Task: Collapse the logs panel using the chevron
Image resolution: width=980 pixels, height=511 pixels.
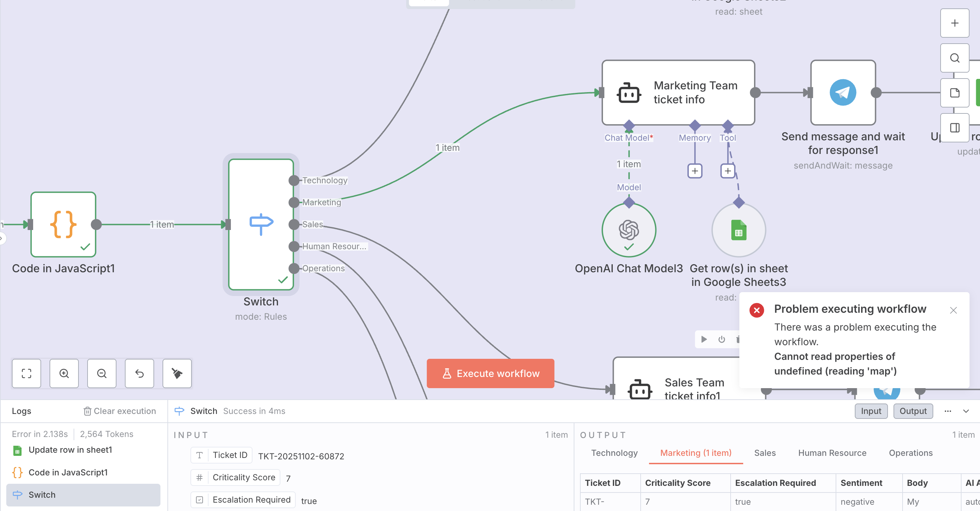Action: [x=966, y=411]
